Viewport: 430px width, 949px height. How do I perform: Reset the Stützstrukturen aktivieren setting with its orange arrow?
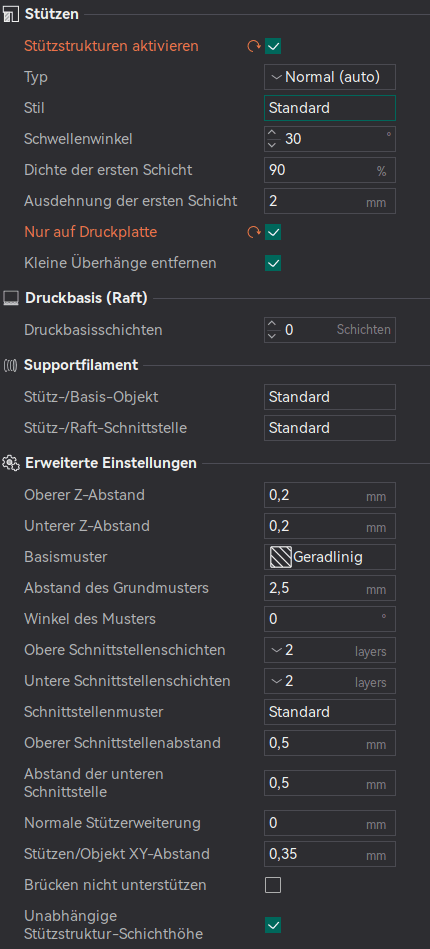click(x=254, y=46)
